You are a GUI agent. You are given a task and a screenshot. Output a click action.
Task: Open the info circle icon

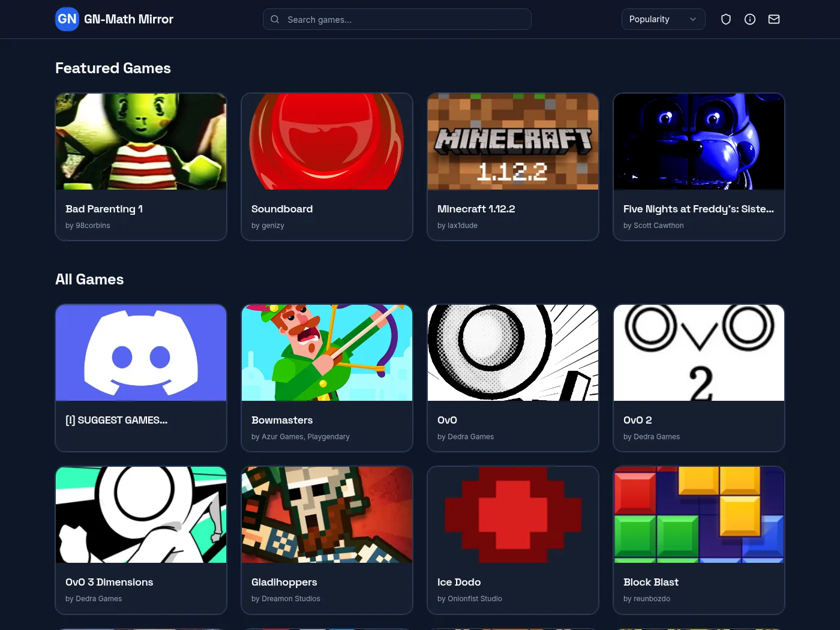[x=750, y=19]
